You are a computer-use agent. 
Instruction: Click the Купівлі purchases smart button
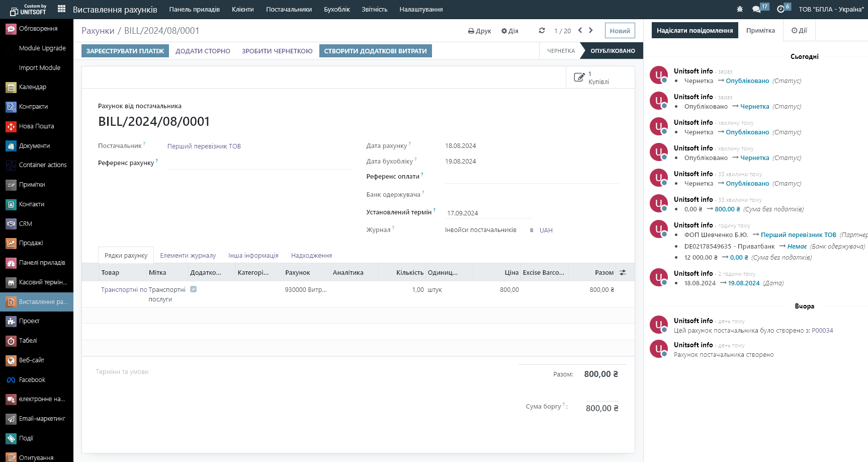593,78
